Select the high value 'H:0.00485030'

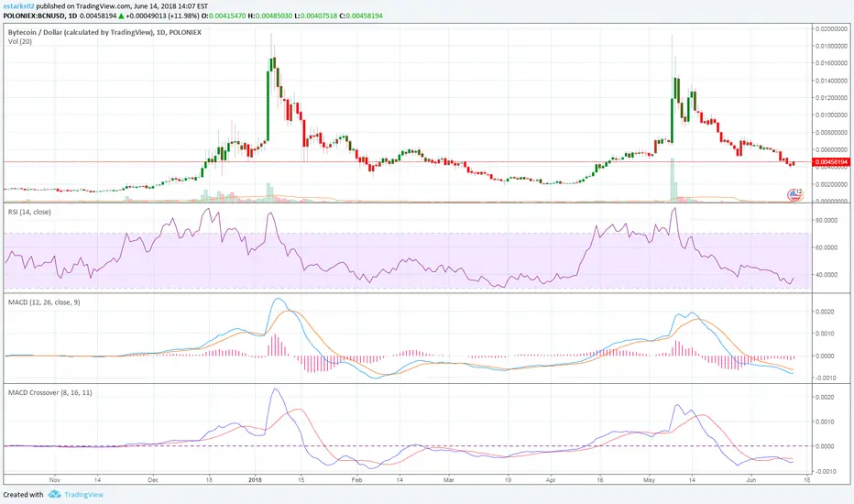270,16
